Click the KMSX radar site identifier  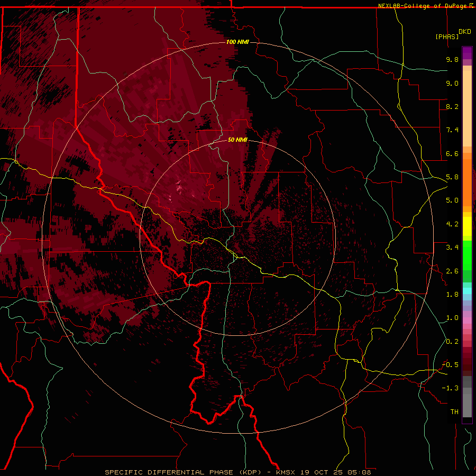coord(286,472)
